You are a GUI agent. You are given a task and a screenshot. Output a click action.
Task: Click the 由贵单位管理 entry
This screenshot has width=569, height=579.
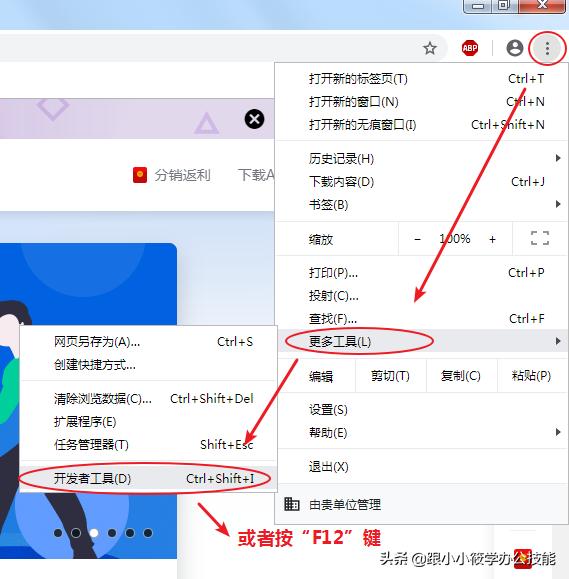422,504
